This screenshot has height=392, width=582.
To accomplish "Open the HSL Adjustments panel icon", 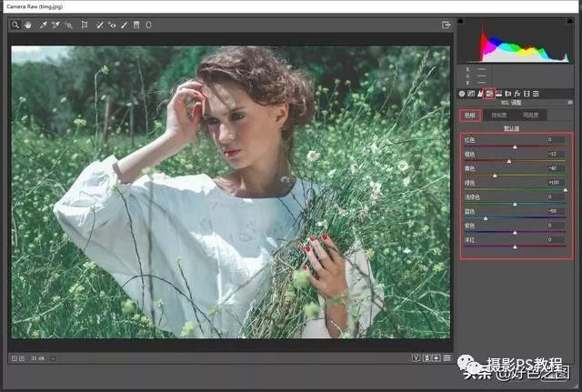I will (489, 94).
